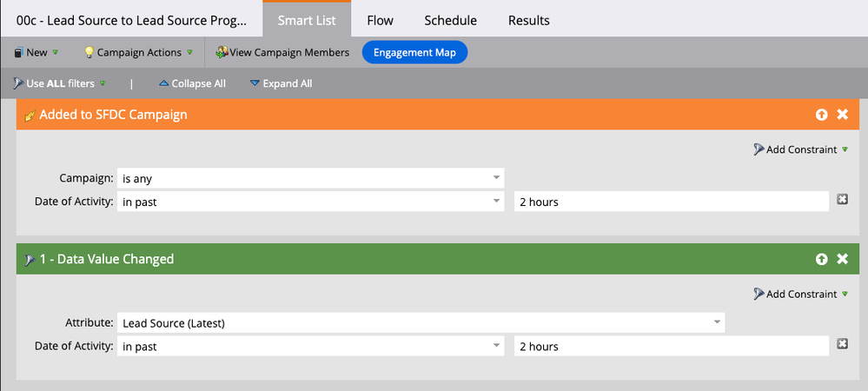Open Campaign 'is any' operator dropdown
The image size is (868, 391).
coord(310,178)
